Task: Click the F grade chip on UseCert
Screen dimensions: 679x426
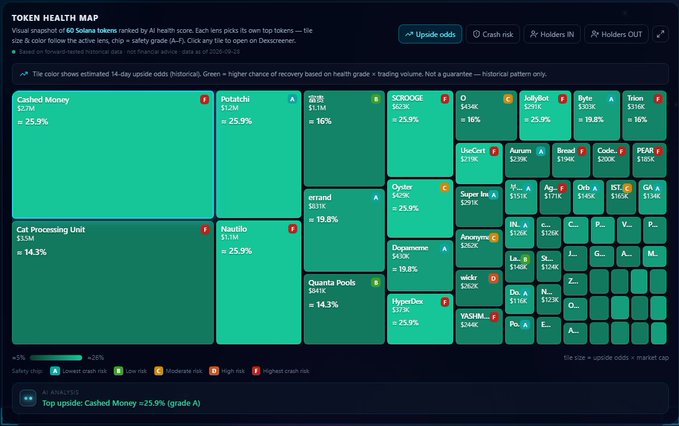Action: pyautogui.click(x=494, y=151)
